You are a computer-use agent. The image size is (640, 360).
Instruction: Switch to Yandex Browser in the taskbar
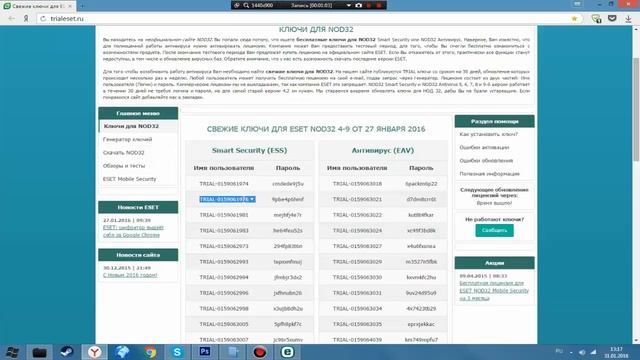click(94, 352)
